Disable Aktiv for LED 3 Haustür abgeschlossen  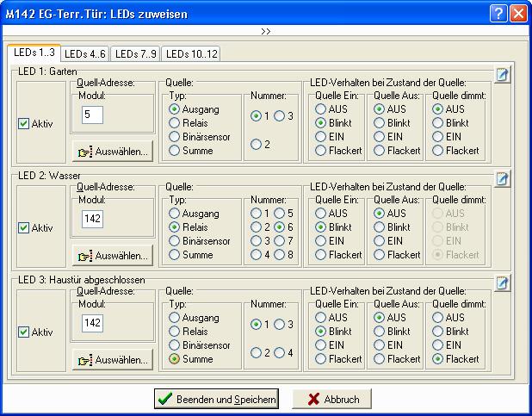(24, 332)
